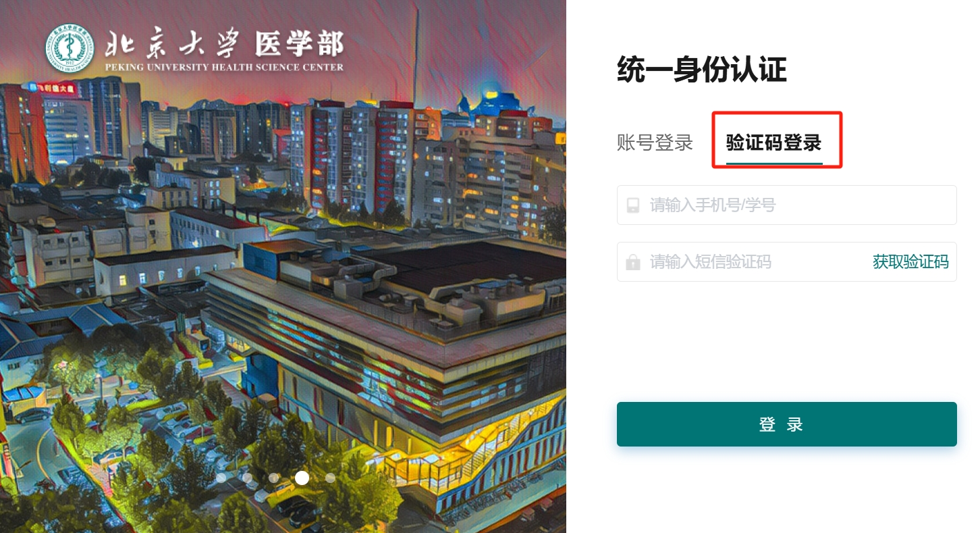Screen dimensions: 980x533
Task: Jump to the fifth carousel slide dot
Action: click(x=330, y=478)
